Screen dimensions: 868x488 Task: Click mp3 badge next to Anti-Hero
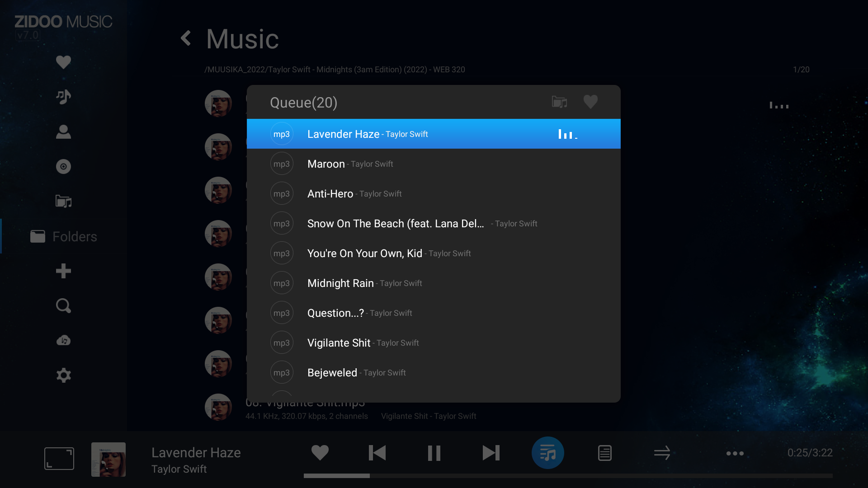(282, 193)
